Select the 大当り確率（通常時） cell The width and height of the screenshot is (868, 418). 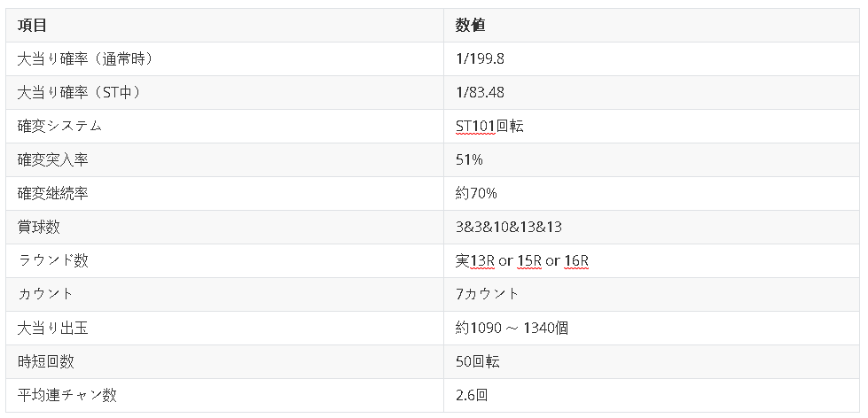click(87, 59)
